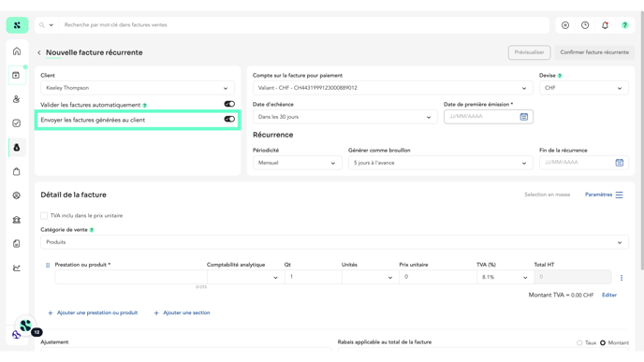Open the home icon in sidebar

coord(17,51)
